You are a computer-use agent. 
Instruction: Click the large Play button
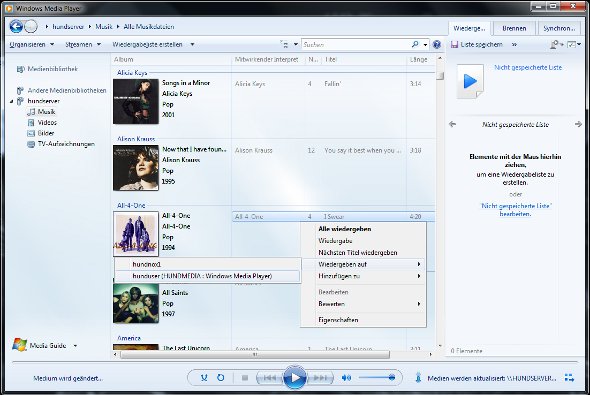click(295, 377)
